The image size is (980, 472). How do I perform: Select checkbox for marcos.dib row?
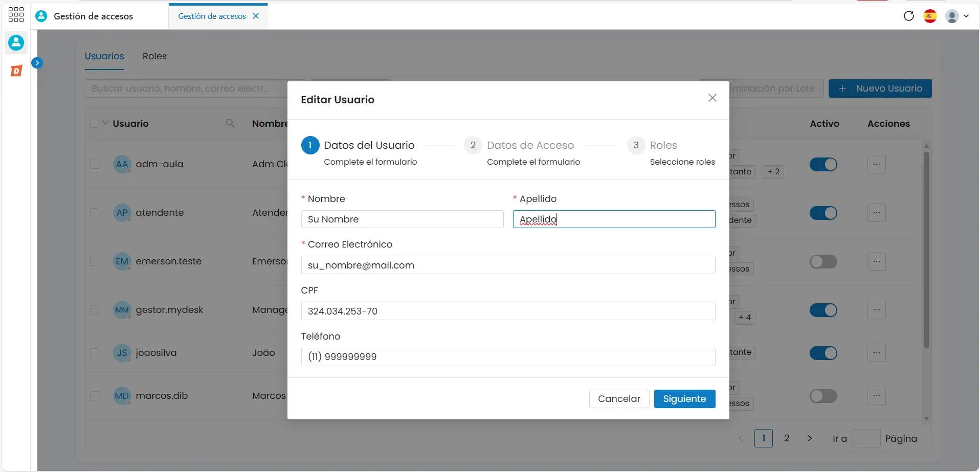tap(95, 396)
